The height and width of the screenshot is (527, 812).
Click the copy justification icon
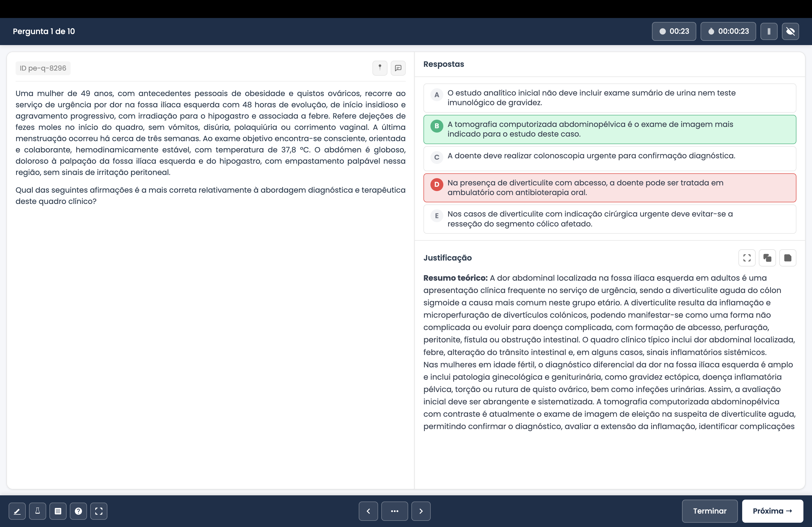click(x=767, y=258)
